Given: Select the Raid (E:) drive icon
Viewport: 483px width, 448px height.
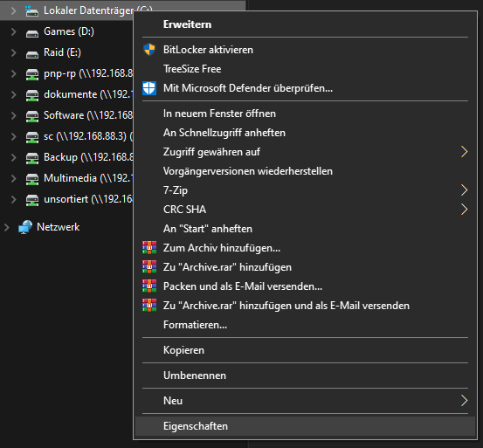Looking at the screenshot, I should [x=32, y=53].
